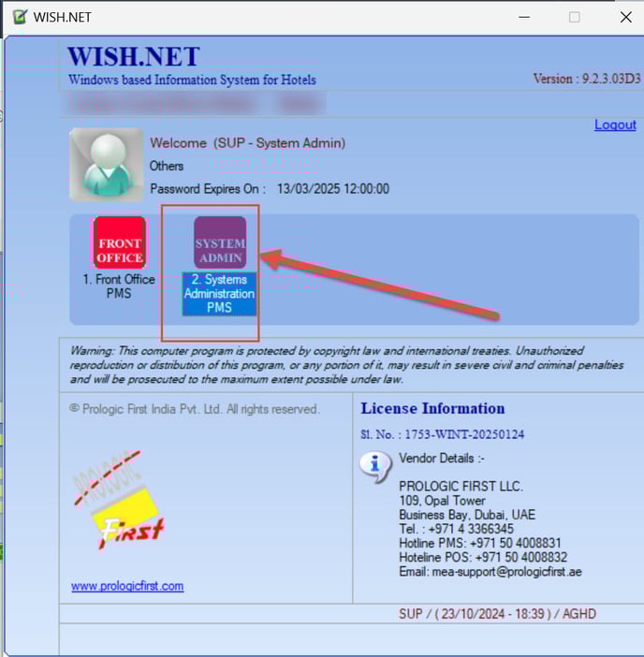This screenshot has height=657, width=644.
Task: Open the Front Office module icon
Action: pos(119,243)
